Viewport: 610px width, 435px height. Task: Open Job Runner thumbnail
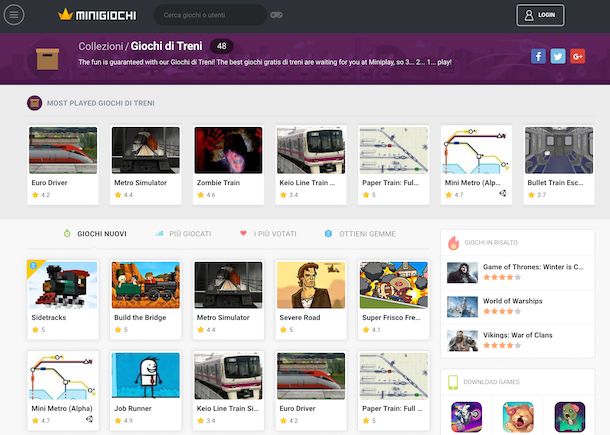tap(146, 375)
